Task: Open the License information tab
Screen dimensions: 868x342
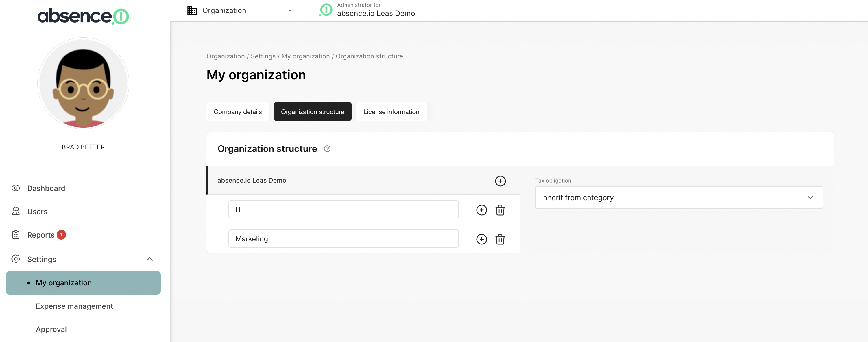Action: (391, 112)
